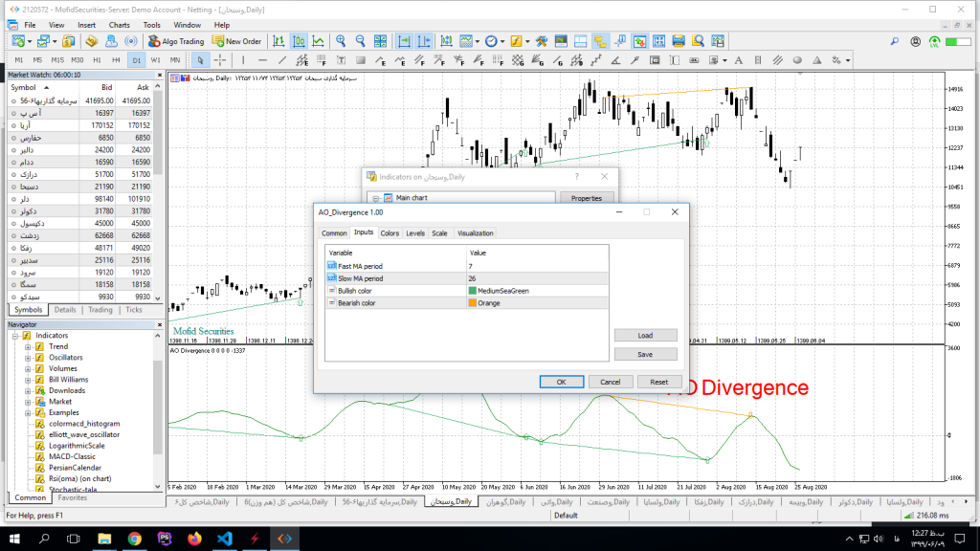Expand the Bill Williams indicators folder
This screenshot has width=980, height=551.
[29, 380]
